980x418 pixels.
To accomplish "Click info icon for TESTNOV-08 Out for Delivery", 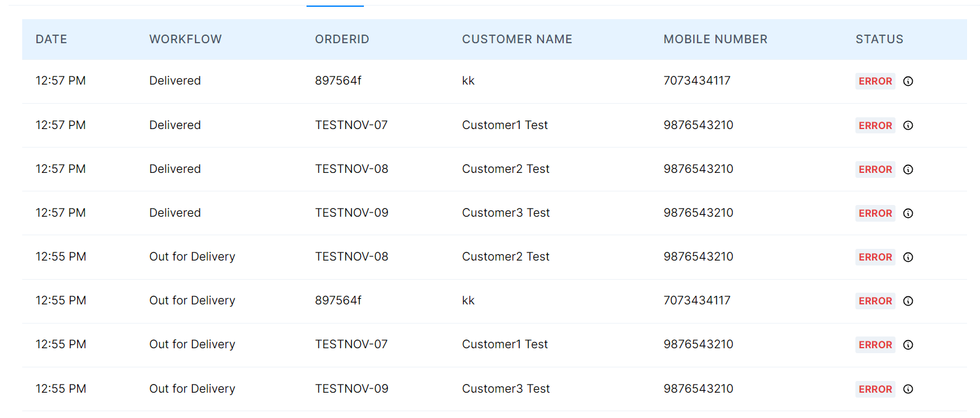I will click(x=908, y=257).
